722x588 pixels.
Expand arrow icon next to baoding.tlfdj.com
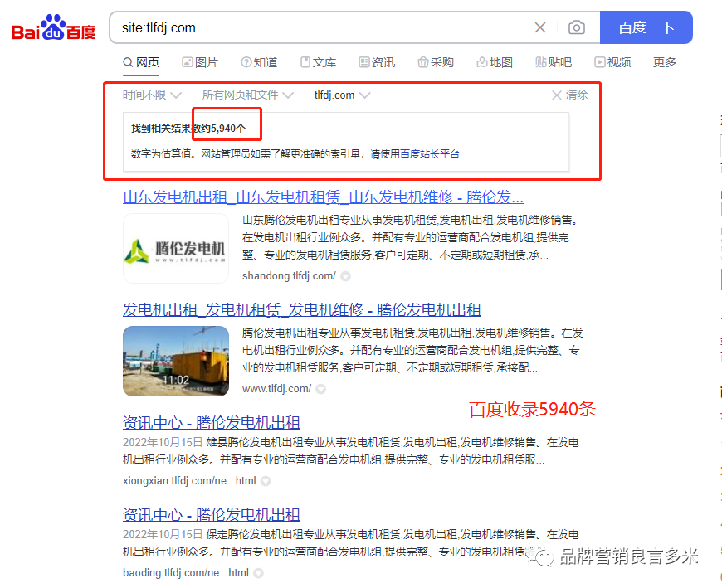(x=259, y=573)
